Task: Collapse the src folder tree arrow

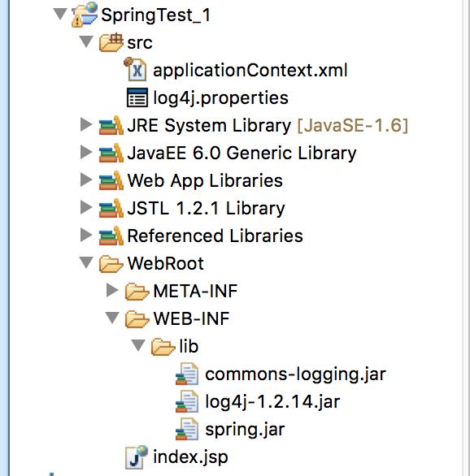Action: pos(86,41)
